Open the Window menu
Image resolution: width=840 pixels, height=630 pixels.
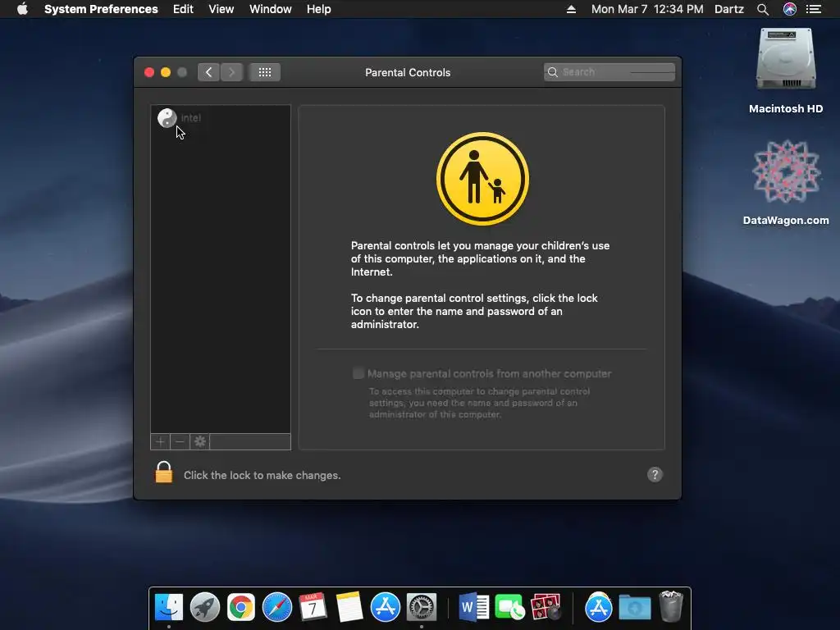pyautogui.click(x=271, y=9)
